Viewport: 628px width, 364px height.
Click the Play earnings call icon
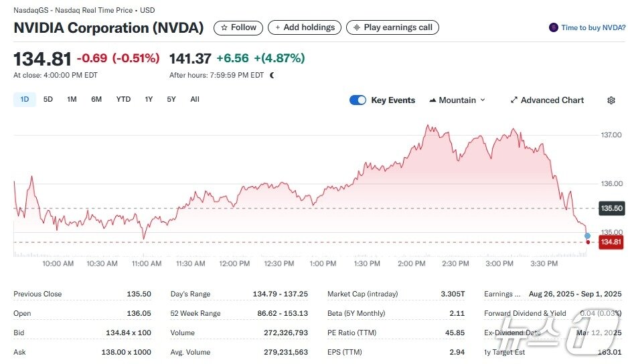tap(357, 27)
